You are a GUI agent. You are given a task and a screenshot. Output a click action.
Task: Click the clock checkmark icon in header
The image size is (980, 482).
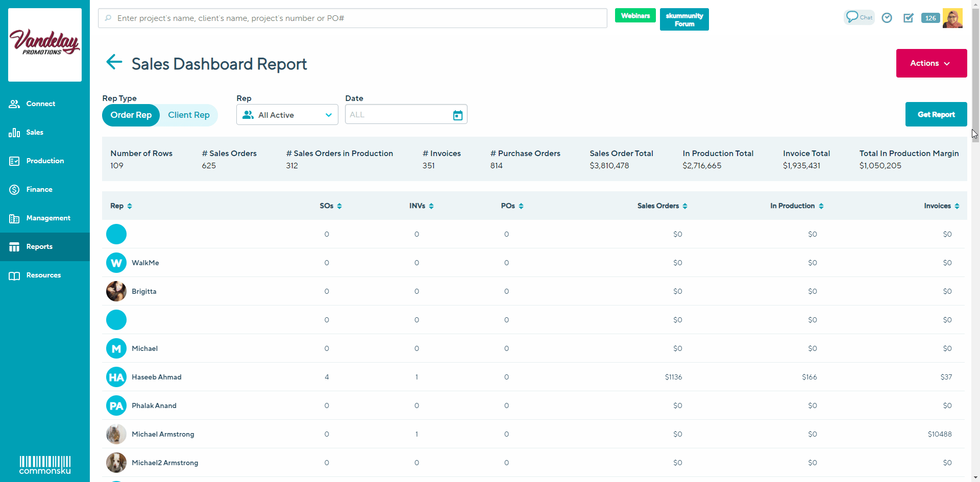click(x=887, y=18)
